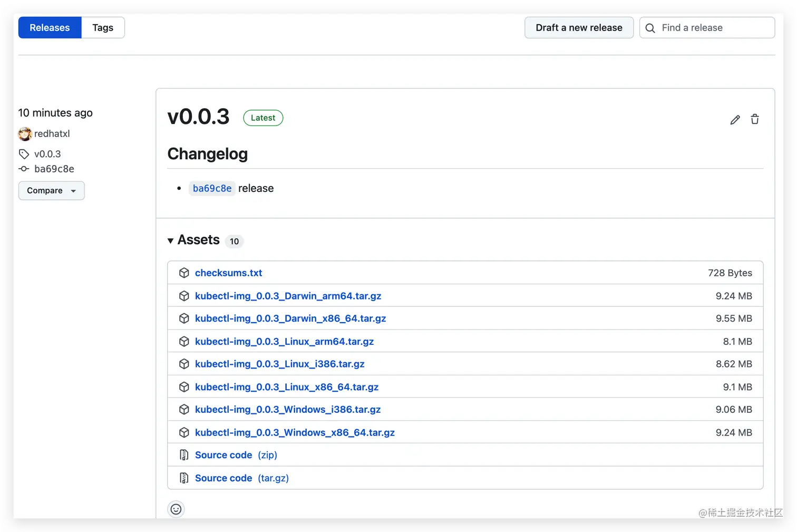
Task: Click the pencil edit release icon
Action: 735,120
